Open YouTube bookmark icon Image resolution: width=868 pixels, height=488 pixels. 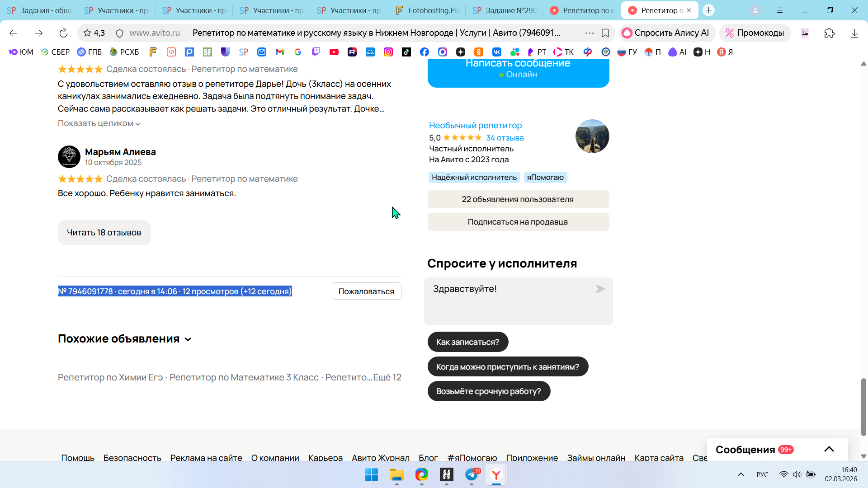(334, 52)
